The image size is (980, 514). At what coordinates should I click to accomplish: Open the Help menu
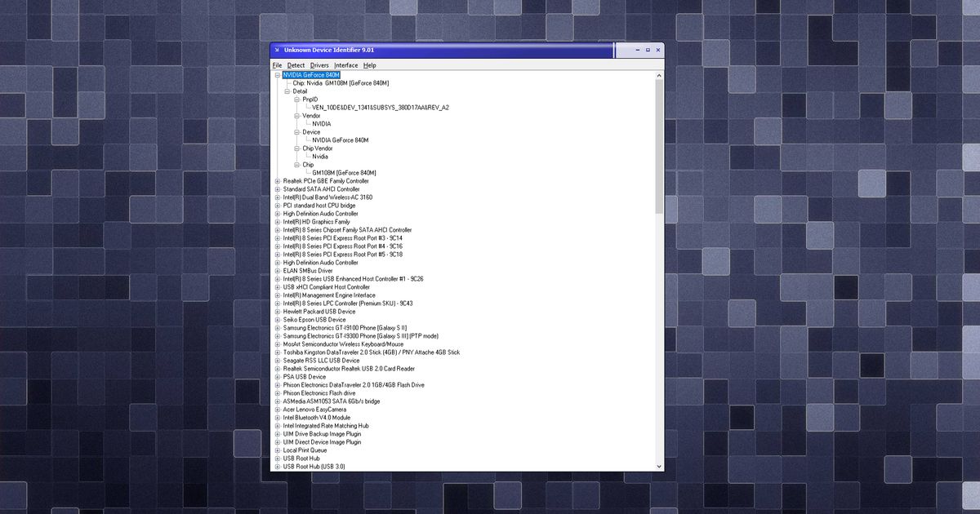click(x=369, y=65)
